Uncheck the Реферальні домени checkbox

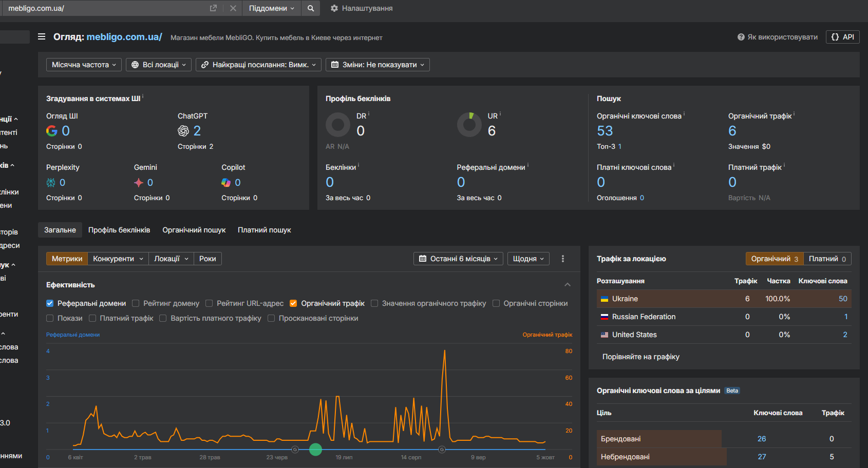tap(50, 303)
